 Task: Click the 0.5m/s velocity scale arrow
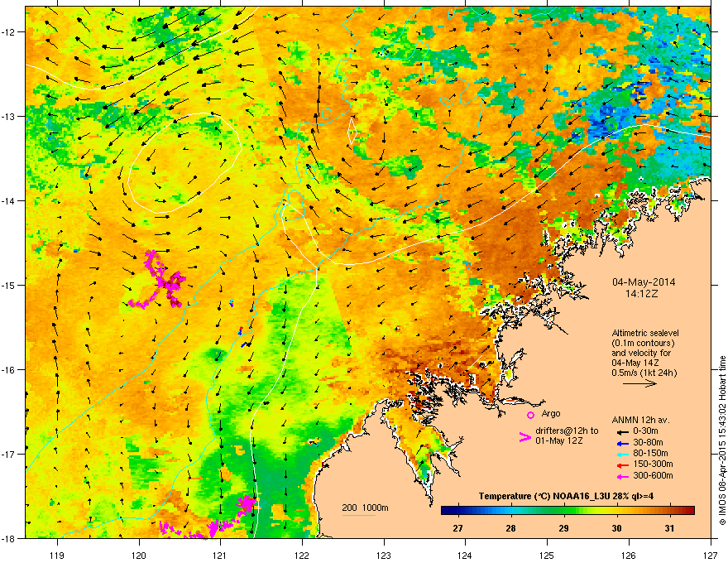click(x=639, y=383)
